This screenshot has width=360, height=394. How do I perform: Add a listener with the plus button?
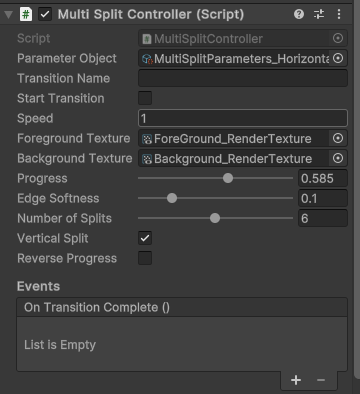click(296, 380)
